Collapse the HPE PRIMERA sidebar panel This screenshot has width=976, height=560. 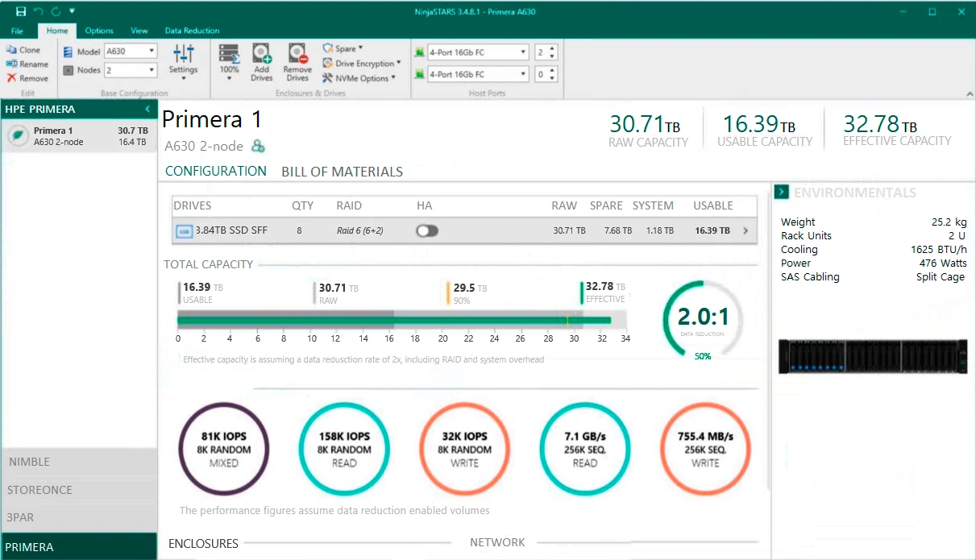click(x=147, y=109)
